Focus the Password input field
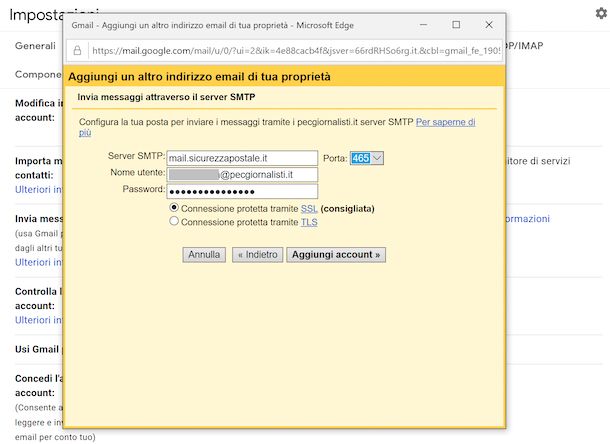 (242, 191)
